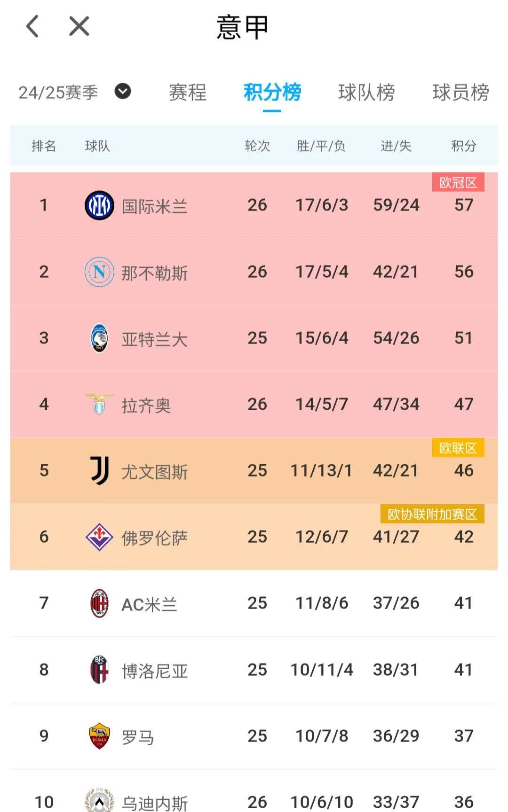Image resolution: width=508 pixels, height=812 pixels.
Task: Close the 意甲 page with the X
Action: coord(78,26)
